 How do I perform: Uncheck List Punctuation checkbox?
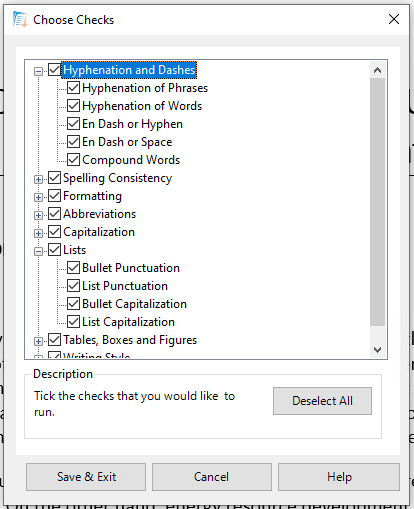73,286
